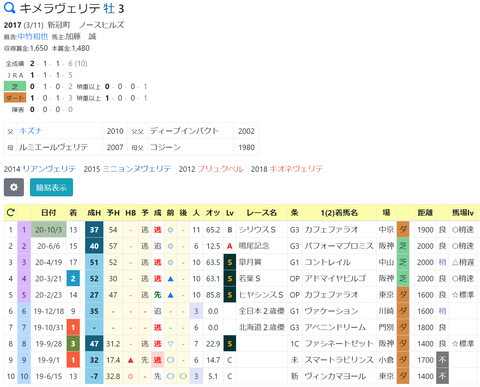Click winner name コントレイル
480x387 pixels.
[328, 262]
